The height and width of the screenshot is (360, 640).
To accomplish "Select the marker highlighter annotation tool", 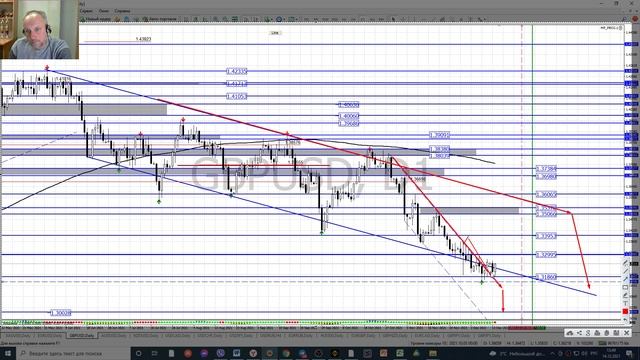I will point(625,295).
